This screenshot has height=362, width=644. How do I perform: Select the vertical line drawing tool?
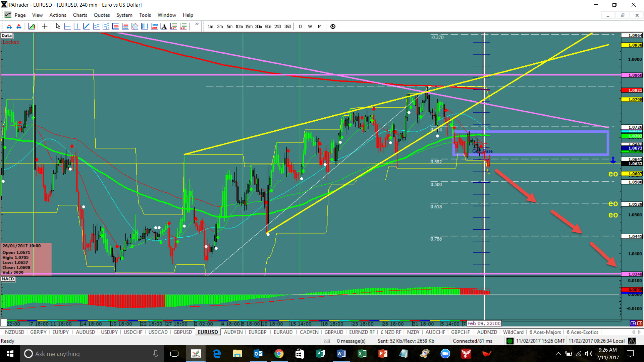[77, 26]
